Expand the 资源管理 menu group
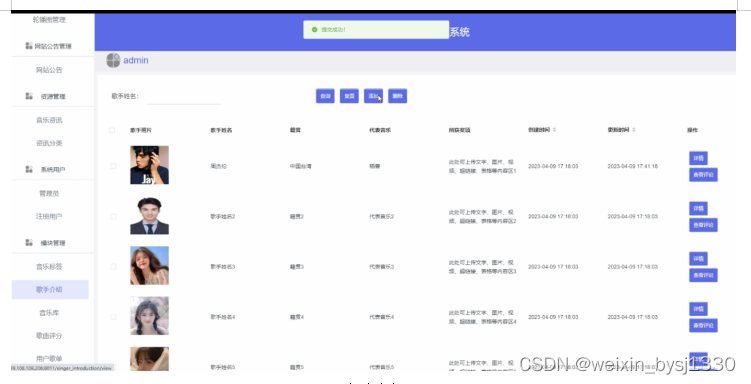This screenshot has height=384, width=751. click(53, 96)
